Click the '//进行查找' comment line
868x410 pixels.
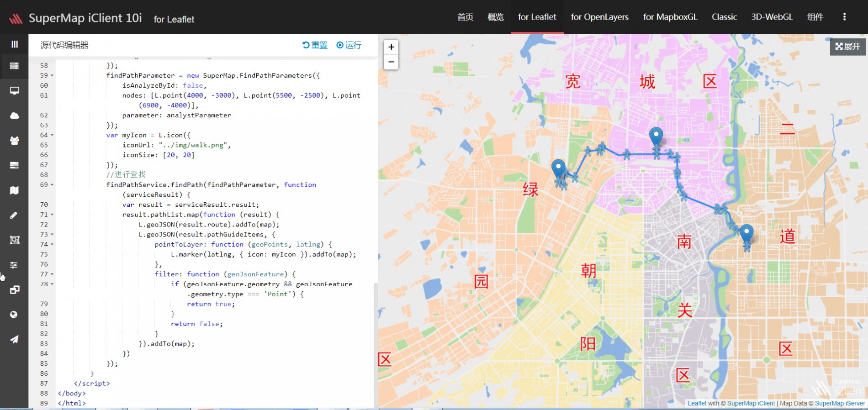(x=126, y=175)
